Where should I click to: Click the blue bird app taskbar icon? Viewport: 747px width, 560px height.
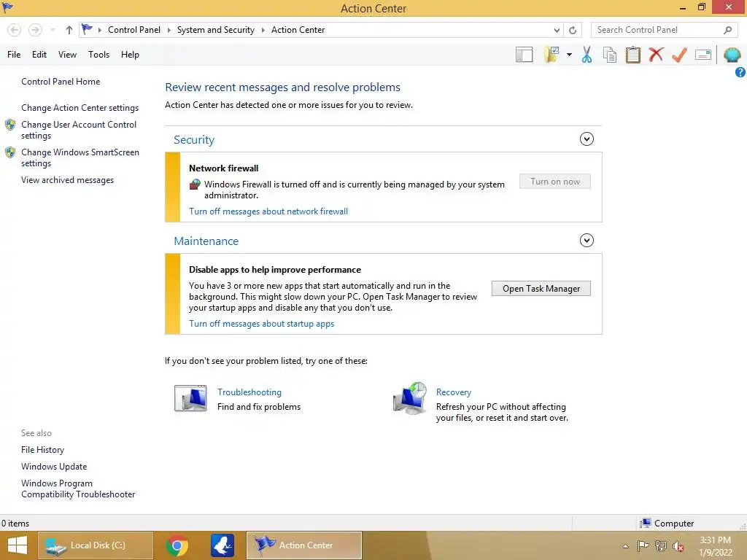click(222, 545)
